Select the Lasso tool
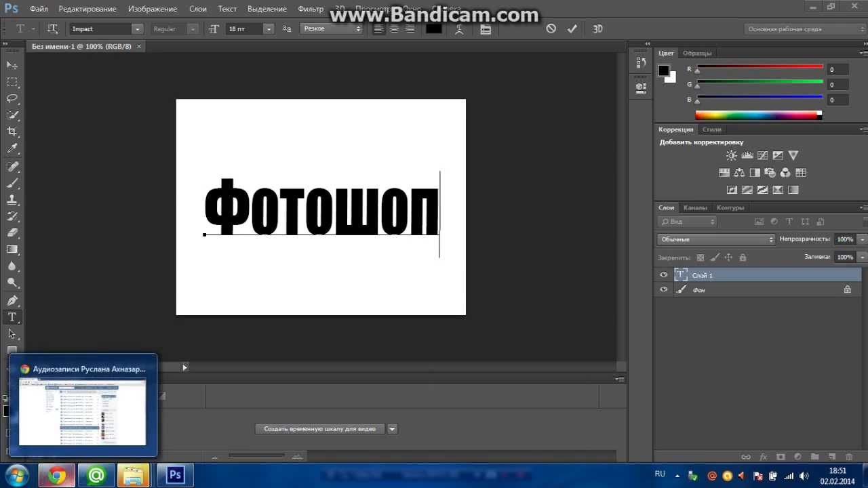Image resolution: width=868 pixels, height=488 pixels. (x=12, y=98)
